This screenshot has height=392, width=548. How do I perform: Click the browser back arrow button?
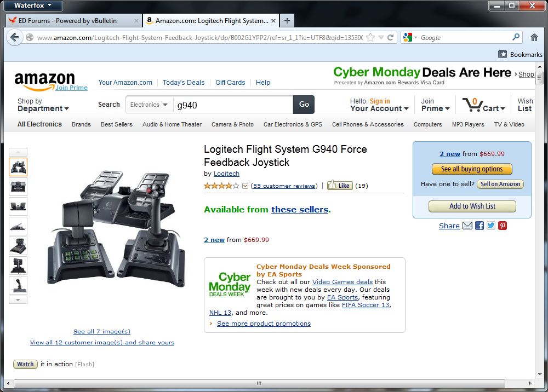[15, 37]
